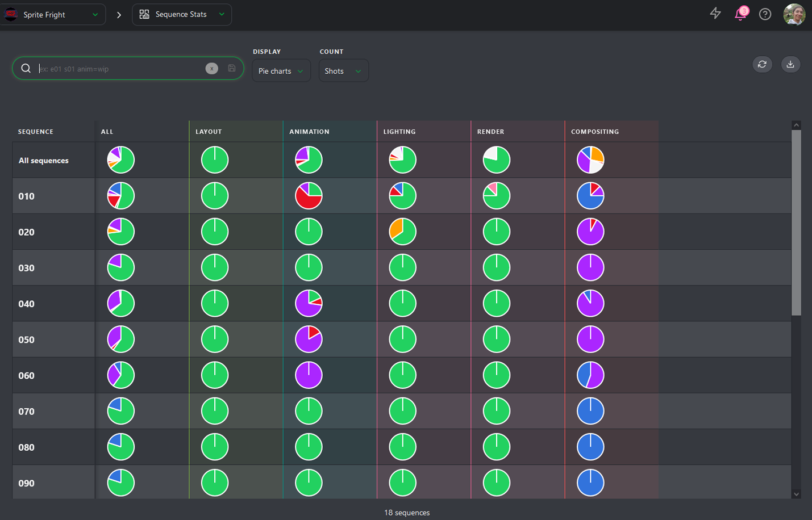Open the Sequence Stats section menu
The image size is (812, 520).
[182, 14]
